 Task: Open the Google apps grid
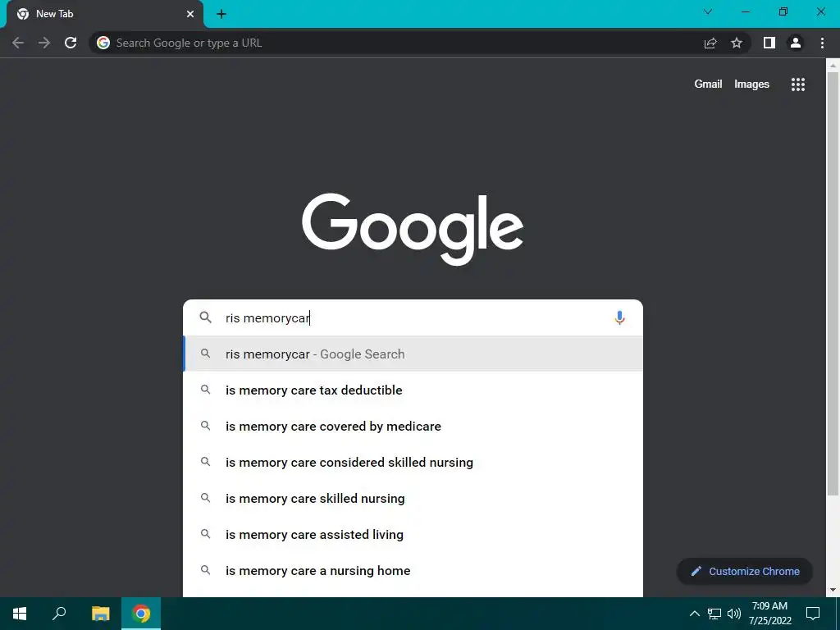coord(798,84)
